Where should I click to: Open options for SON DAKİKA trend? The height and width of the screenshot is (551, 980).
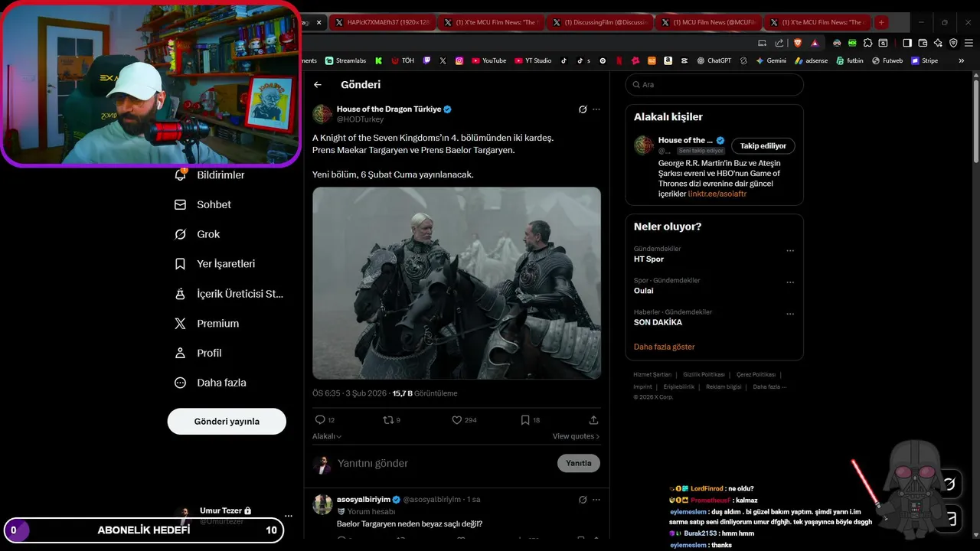point(790,314)
